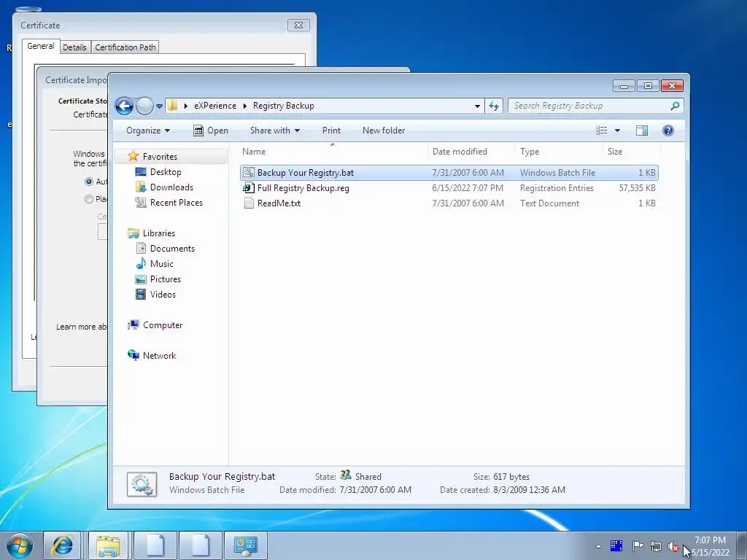Select the Backup Your Registry.bat icon

pyautogui.click(x=249, y=172)
